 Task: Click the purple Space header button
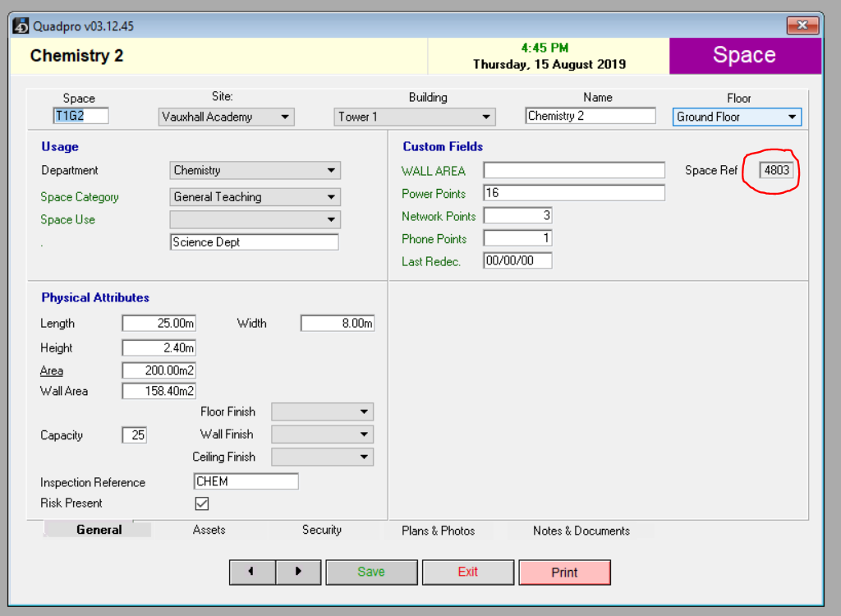pos(744,55)
